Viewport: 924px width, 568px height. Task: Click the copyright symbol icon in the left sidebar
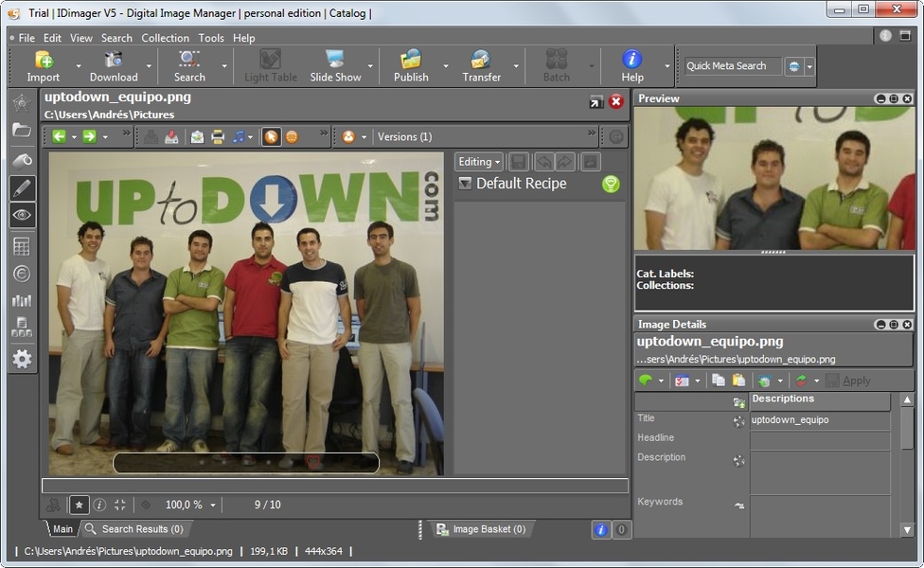[22, 274]
